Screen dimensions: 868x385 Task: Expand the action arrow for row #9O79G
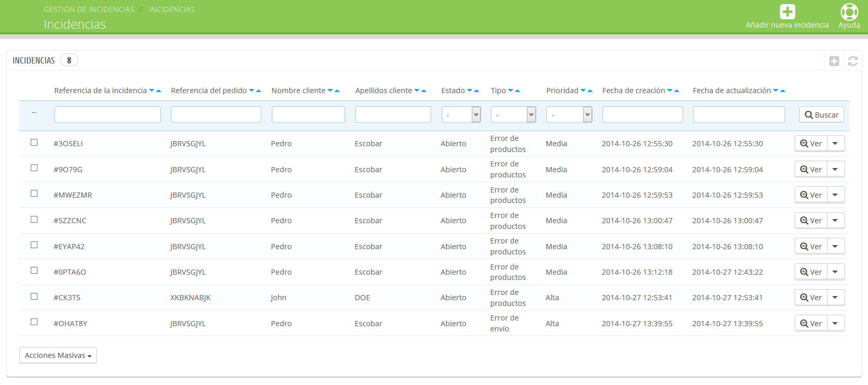coord(835,169)
